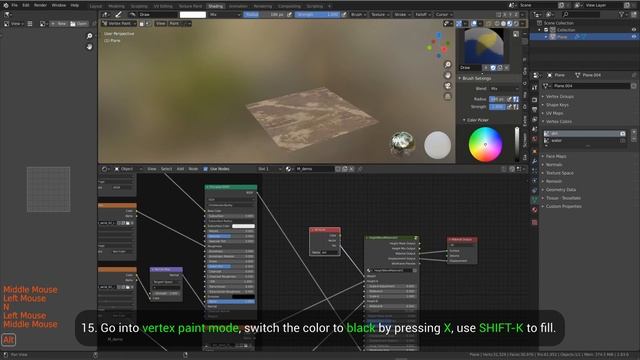Viewport: 640px width, 360px height.
Task: Open the Object Data green mesh tab
Action: pyautogui.click(x=535, y=200)
